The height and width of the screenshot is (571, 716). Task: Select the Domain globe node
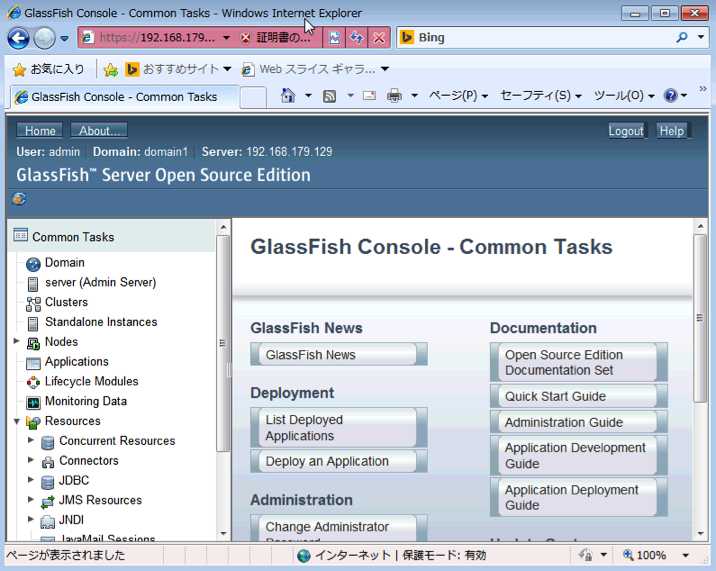(33, 264)
